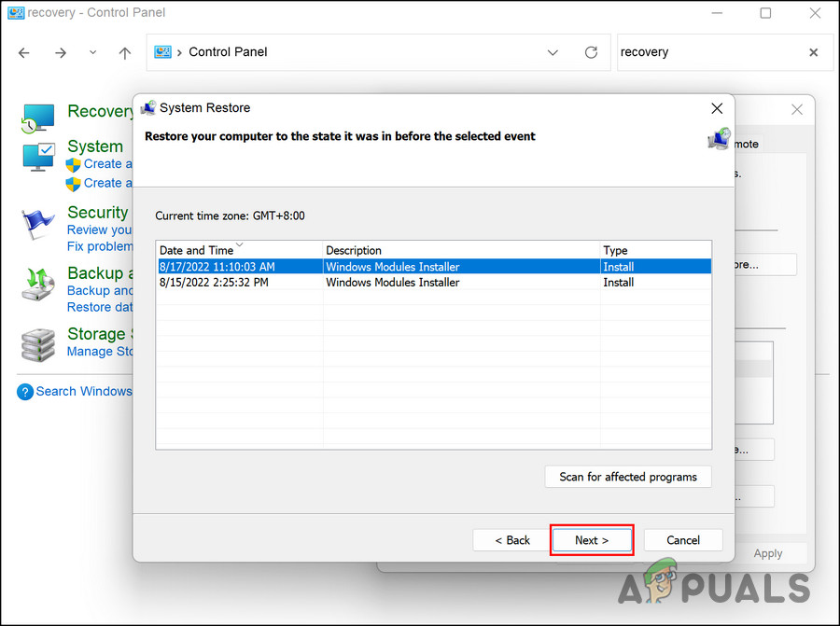Open Storage via the stacked drives icon

[x=37, y=344]
